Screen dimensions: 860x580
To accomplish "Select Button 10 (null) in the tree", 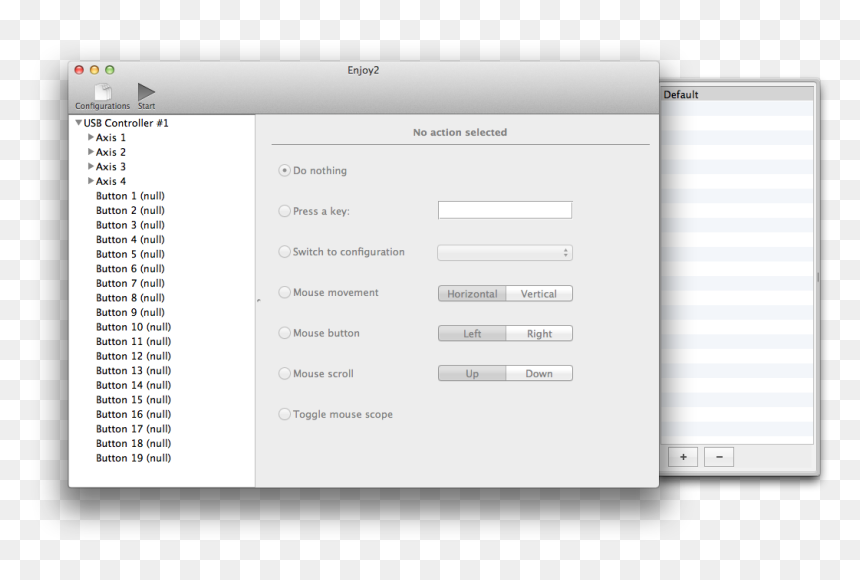I will (x=133, y=326).
